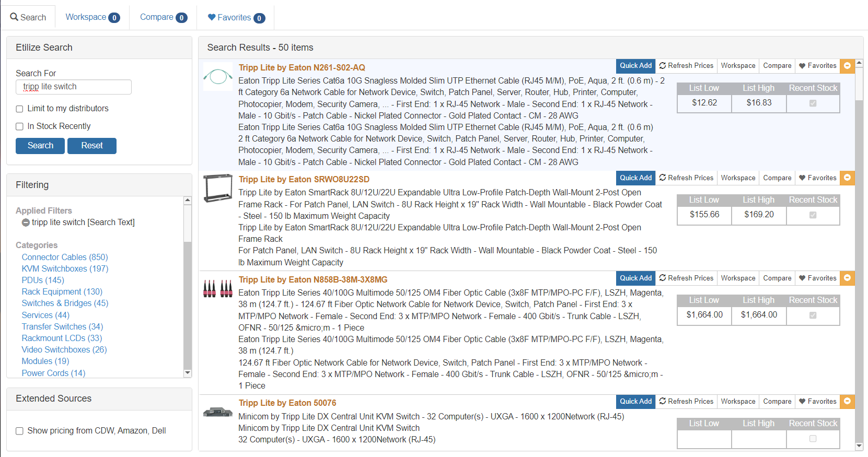Switch to the Compare tab
The height and width of the screenshot is (457, 868).
[163, 17]
